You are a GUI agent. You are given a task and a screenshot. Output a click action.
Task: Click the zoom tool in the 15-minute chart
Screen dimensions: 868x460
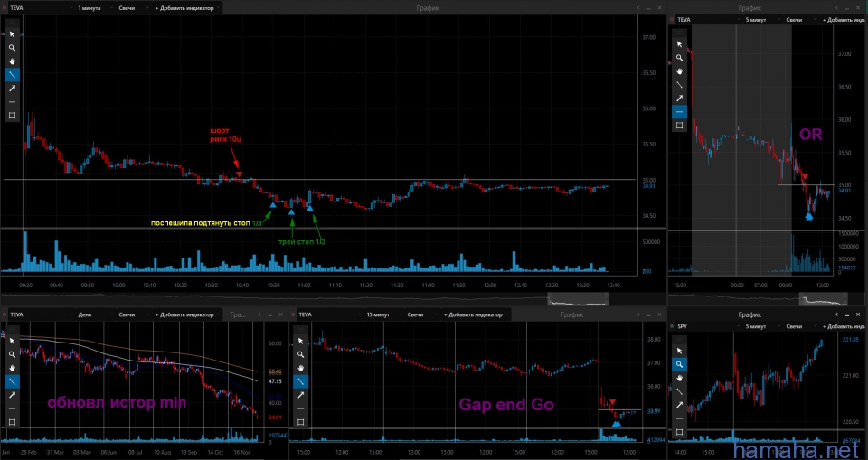pos(300,354)
